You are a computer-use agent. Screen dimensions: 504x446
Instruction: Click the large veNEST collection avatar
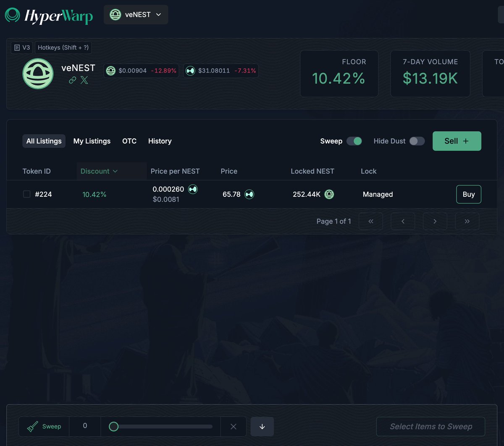click(x=38, y=74)
